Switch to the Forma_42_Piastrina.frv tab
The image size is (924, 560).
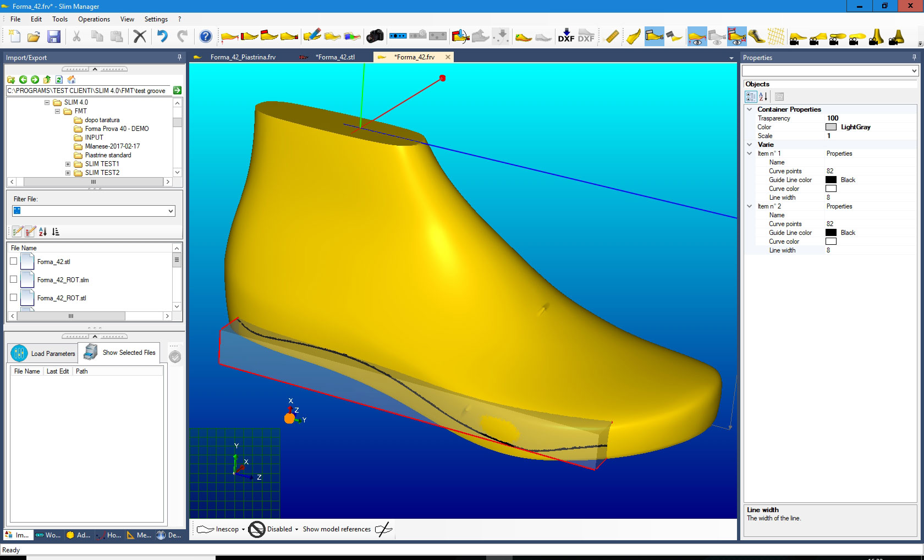point(243,57)
